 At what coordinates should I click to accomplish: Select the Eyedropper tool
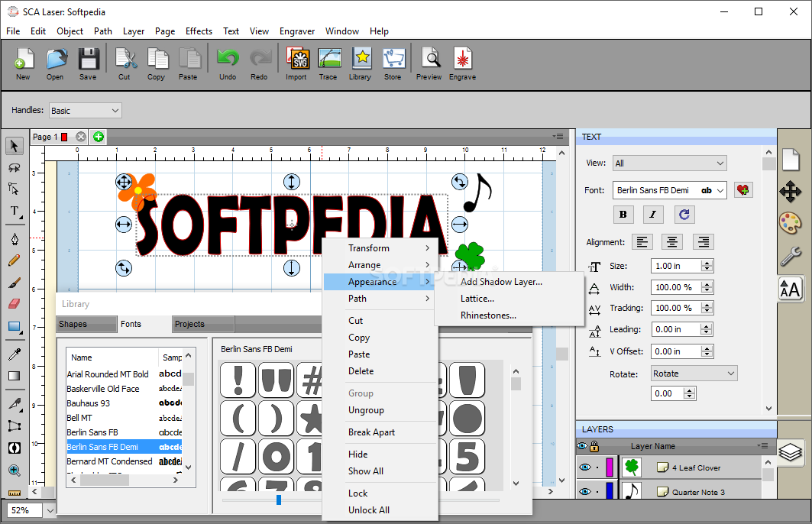(x=15, y=354)
